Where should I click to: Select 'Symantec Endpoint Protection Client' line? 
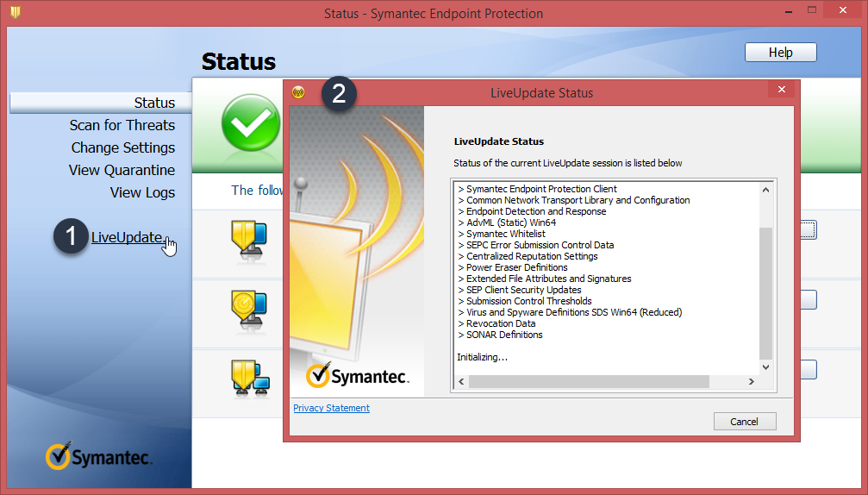[537, 189]
